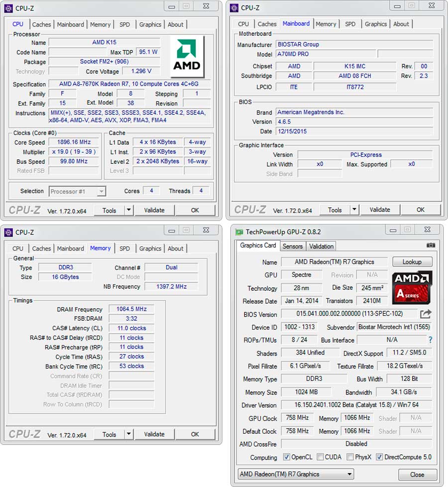Toggle the PhysX checkbox
Image resolution: width=448 pixels, height=487 pixels.
click(350, 457)
